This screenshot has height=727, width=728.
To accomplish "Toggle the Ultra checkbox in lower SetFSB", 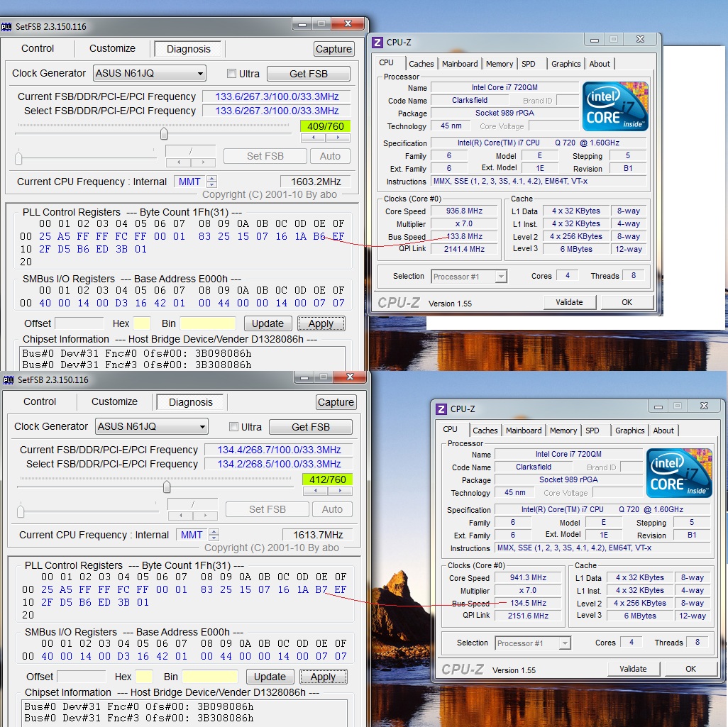I will point(233,427).
